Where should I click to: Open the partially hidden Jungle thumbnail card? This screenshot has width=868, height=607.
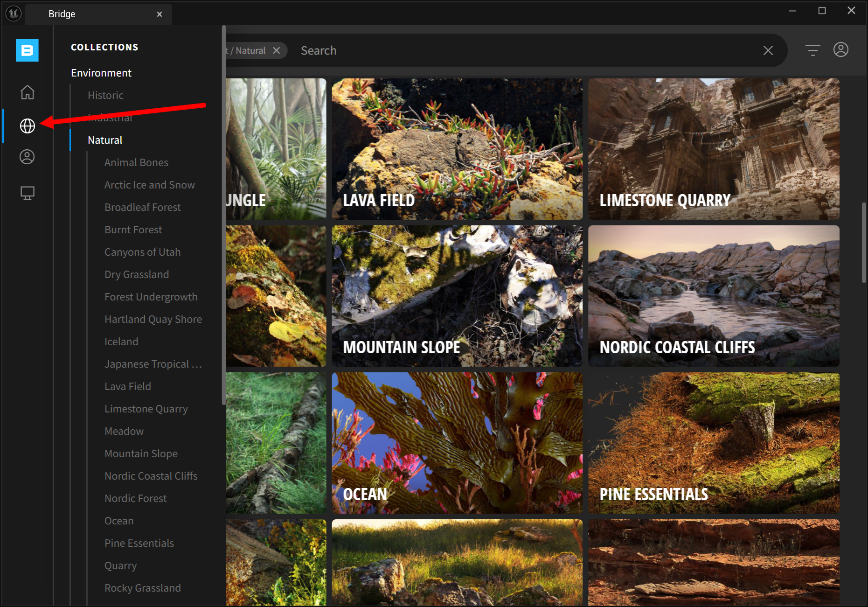pyautogui.click(x=276, y=149)
